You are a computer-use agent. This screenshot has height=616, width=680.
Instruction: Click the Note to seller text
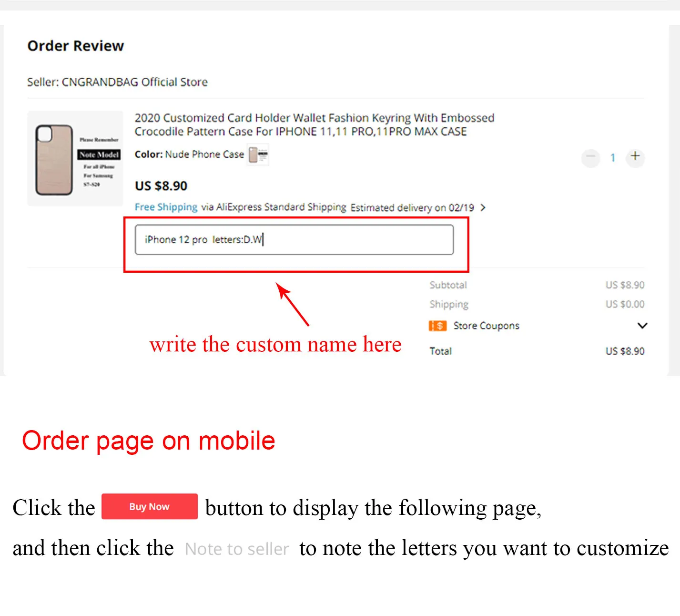(x=237, y=549)
